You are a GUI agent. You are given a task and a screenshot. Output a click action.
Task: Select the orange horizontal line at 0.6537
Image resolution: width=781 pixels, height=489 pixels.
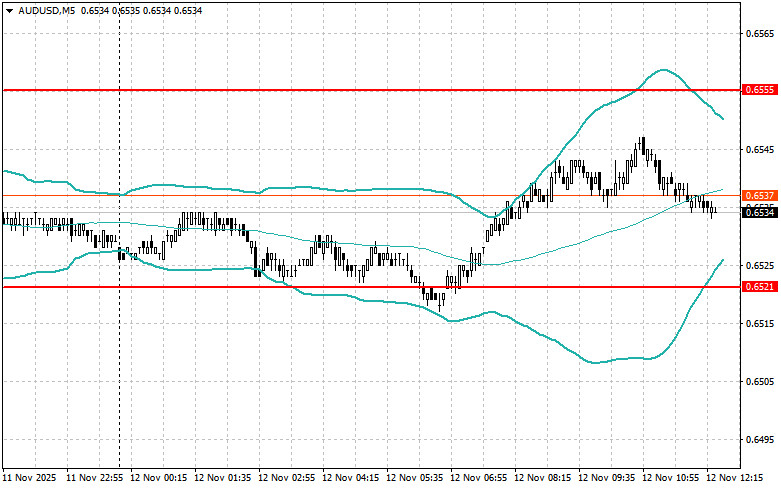click(372, 195)
